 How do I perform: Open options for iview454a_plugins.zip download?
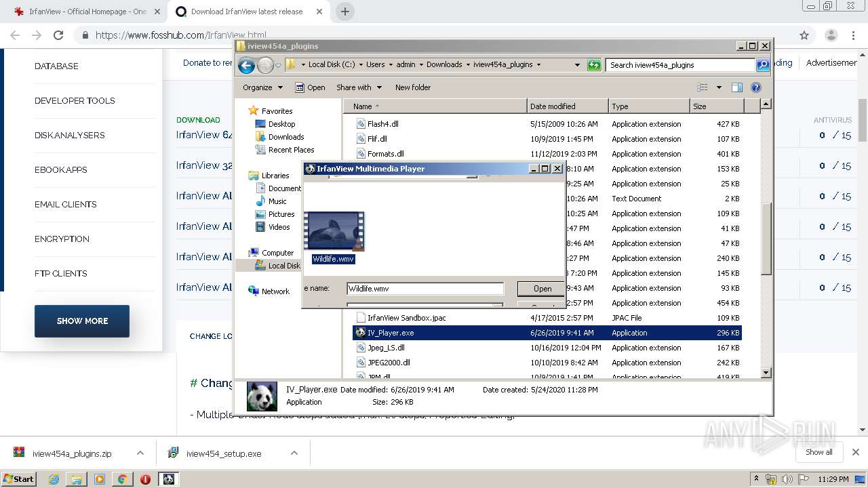(x=140, y=453)
